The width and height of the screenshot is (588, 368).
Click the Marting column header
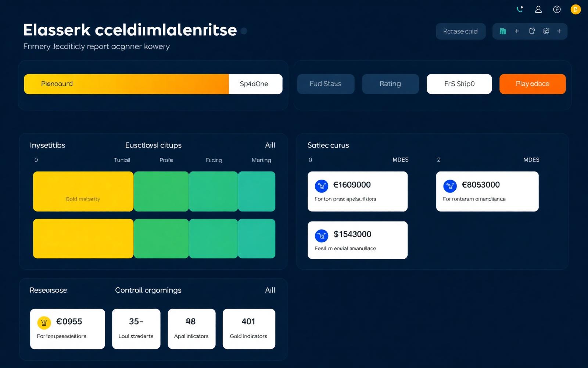(x=261, y=160)
